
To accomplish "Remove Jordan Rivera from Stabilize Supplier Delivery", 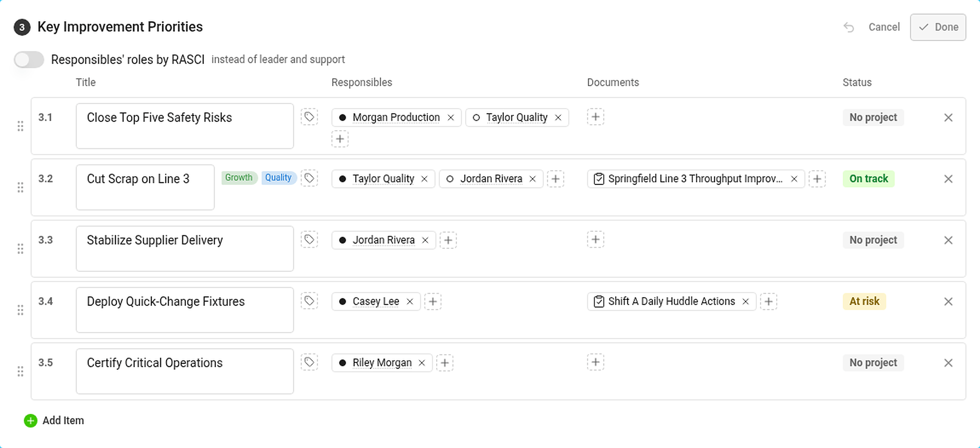I will 425,240.
